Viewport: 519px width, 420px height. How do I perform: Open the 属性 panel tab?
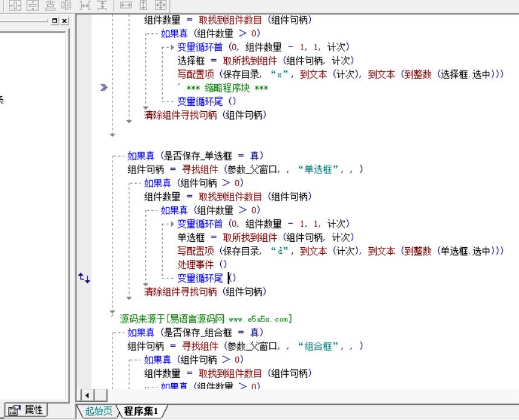click(x=26, y=410)
